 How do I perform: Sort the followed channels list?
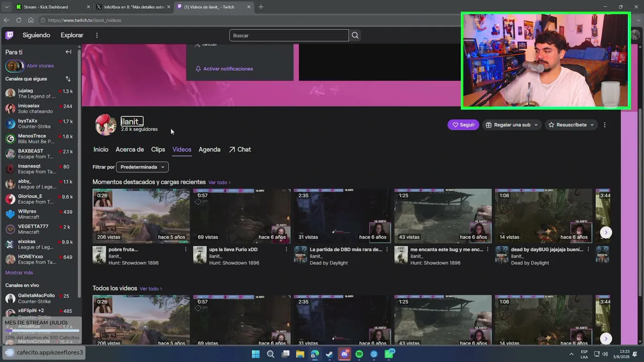68,79
